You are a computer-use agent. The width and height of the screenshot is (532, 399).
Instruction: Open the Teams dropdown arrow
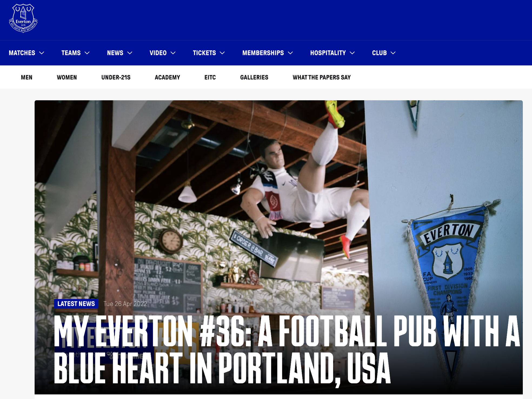click(x=87, y=53)
